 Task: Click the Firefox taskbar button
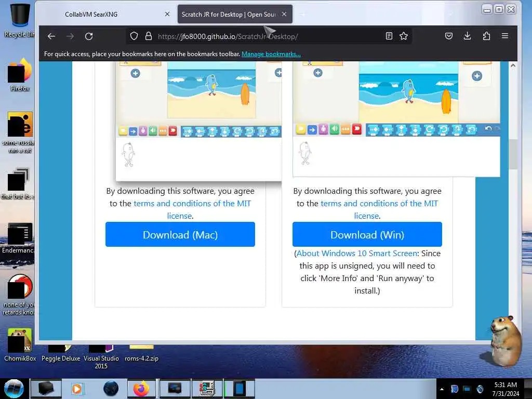coord(141,389)
